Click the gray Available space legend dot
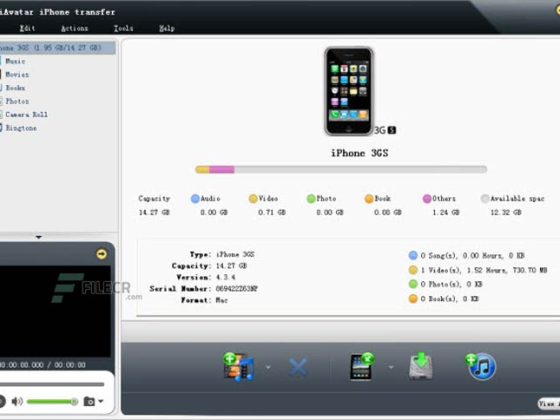Image resolution: width=560 pixels, height=420 pixels. 485,199
